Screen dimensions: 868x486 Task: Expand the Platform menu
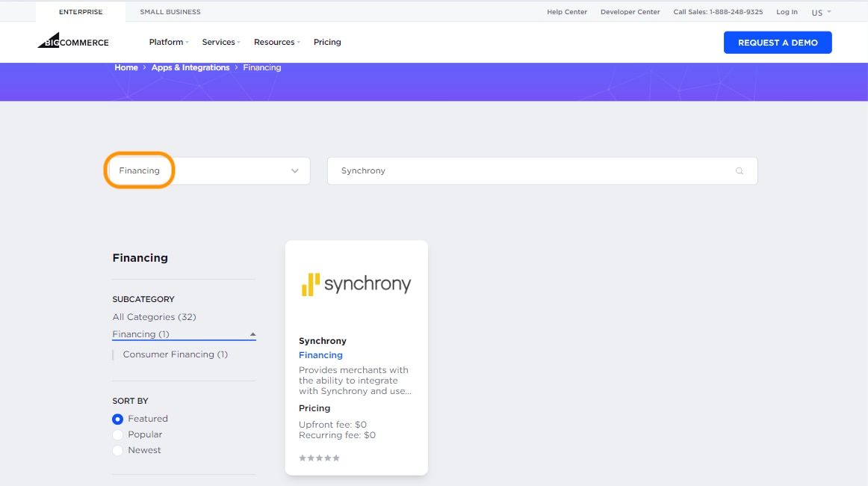tap(169, 42)
